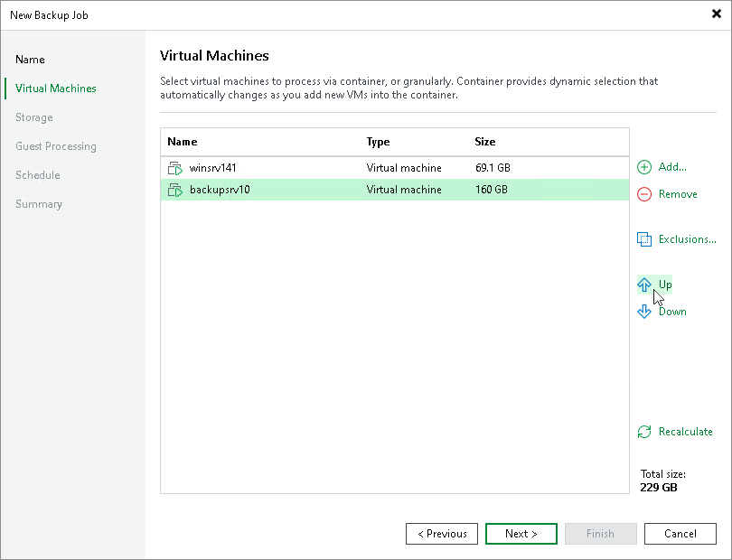This screenshot has width=732, height=560.
Task: Click the VM icon next to backupsrv10
Action: tap(175, 190)
